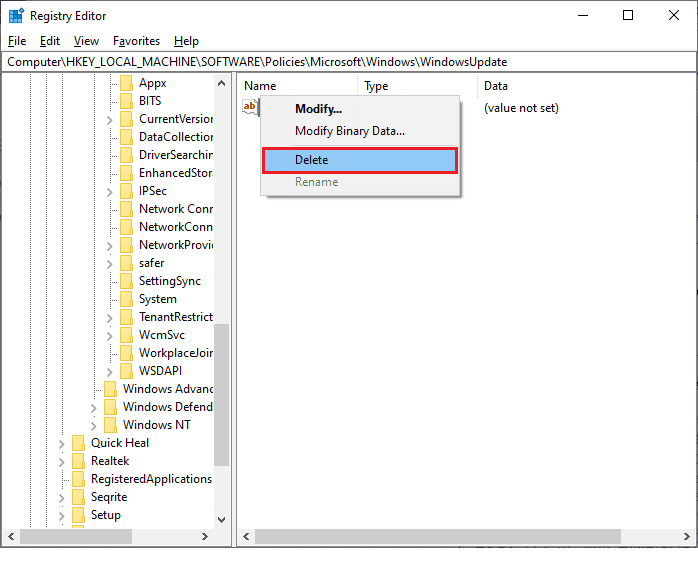Choose Delete in the context menu

click(360, 160)
